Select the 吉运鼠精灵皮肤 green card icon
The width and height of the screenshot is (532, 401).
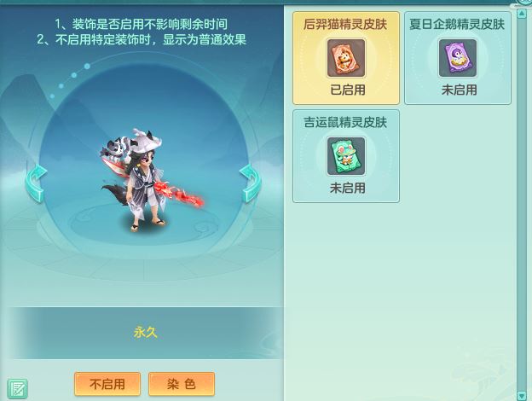[346, 156]
